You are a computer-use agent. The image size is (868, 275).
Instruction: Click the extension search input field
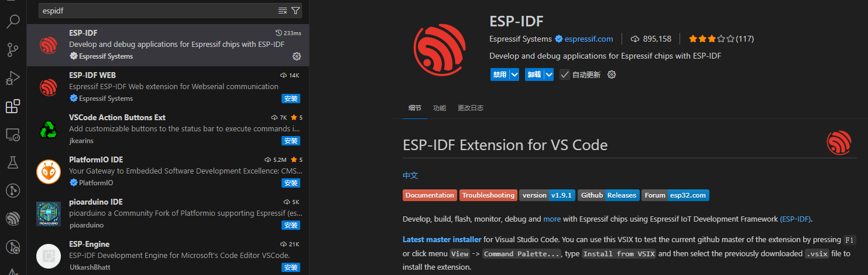tap(158, 11)
